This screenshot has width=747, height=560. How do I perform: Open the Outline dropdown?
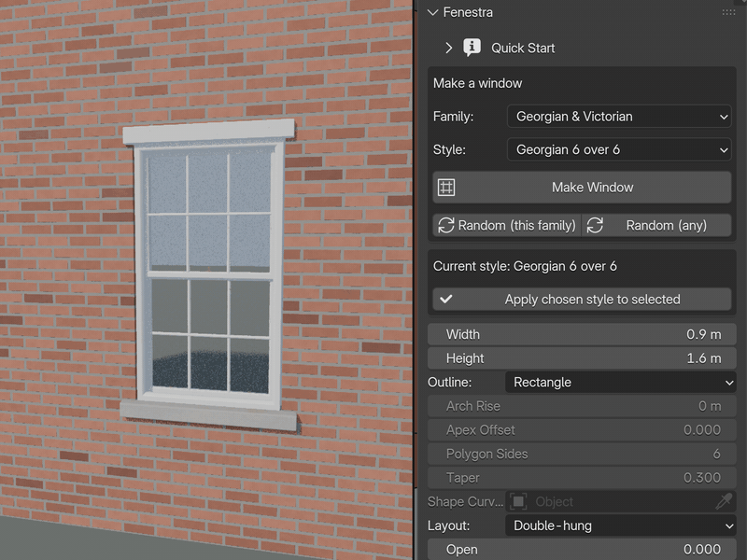tap(621, 382)
